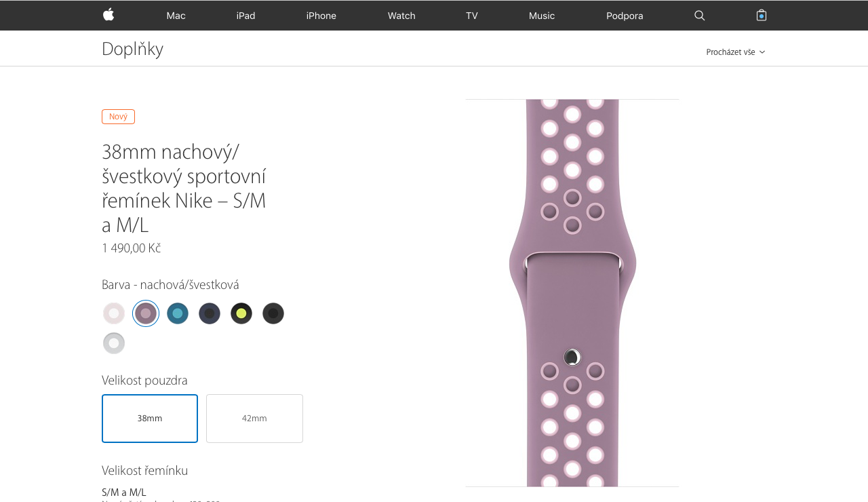The height and width of the screenshot is (502, 868).
Task: Expand the Procházet vše dropdown
Action: [x=736, y=52]
